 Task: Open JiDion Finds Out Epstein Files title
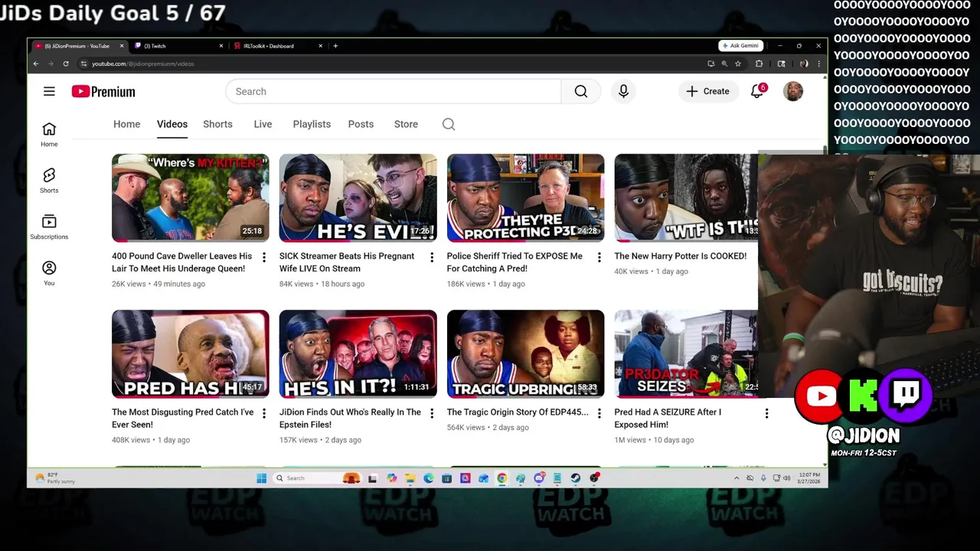pos(350,419)
